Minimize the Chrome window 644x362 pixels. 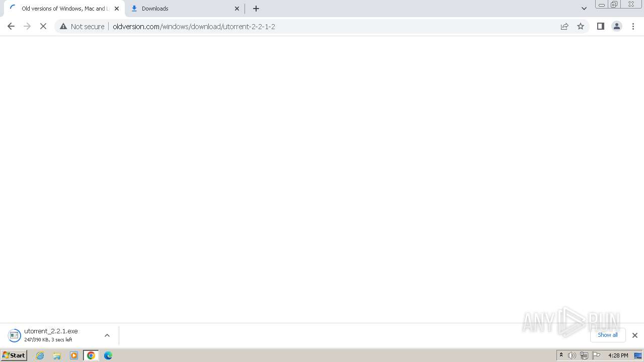pyautogui.click(x=601, y=5)
